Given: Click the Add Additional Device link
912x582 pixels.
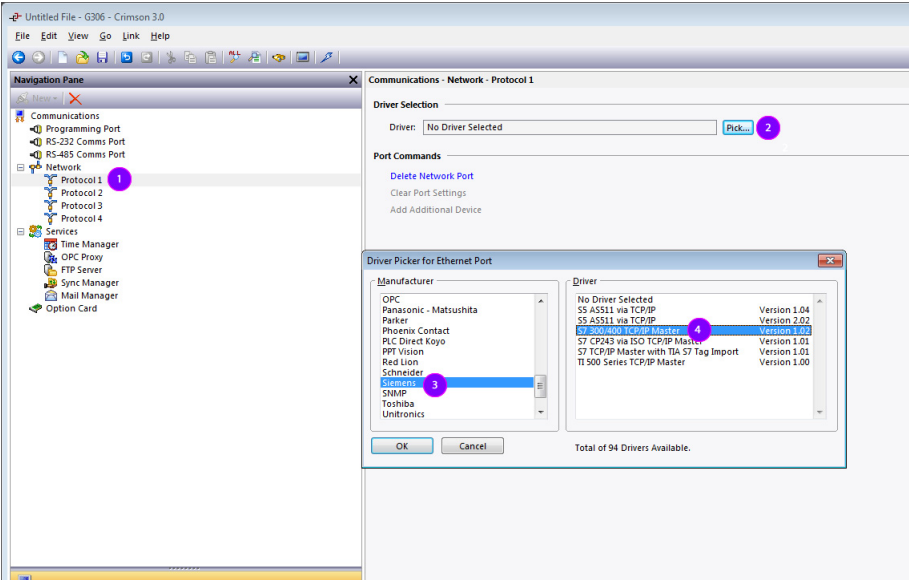Looking at the screenshot, I should (x=436, y=210).
